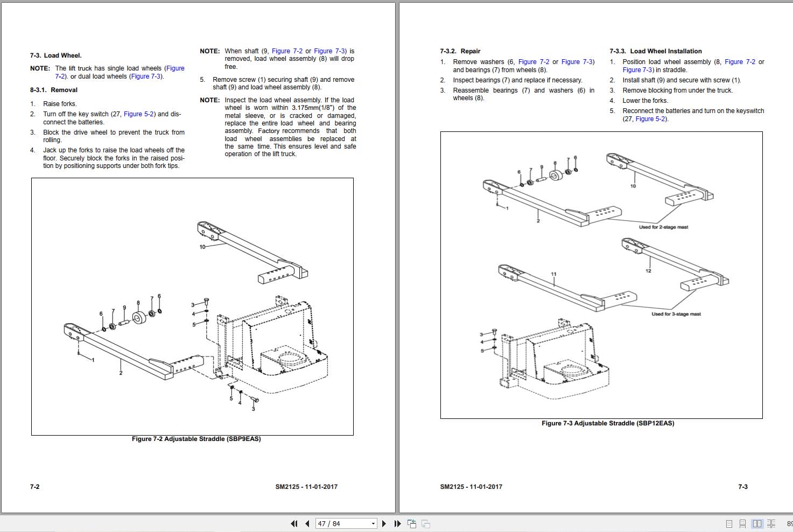Click the Figure 7-2 Adjustable Straddle caption
793x532 pixels.
point(196,439)
